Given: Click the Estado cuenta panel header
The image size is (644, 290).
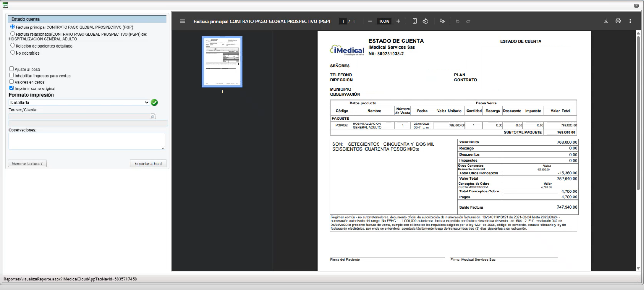Looking at the screenshot, I should coord(88,19).
